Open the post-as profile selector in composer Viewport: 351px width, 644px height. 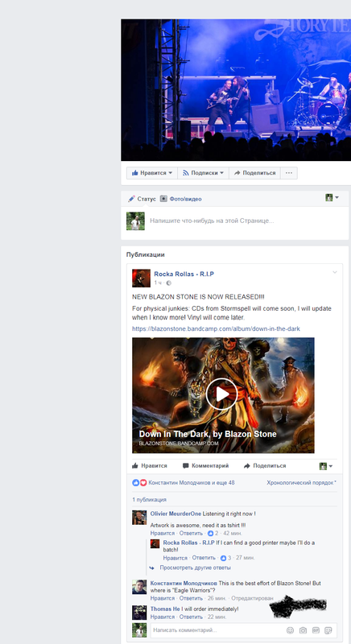click(x=332, y=197)
